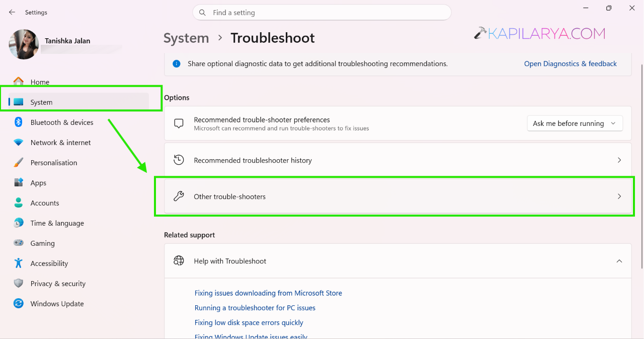Click the troubleshooter history clock icon

pos(179,160)
